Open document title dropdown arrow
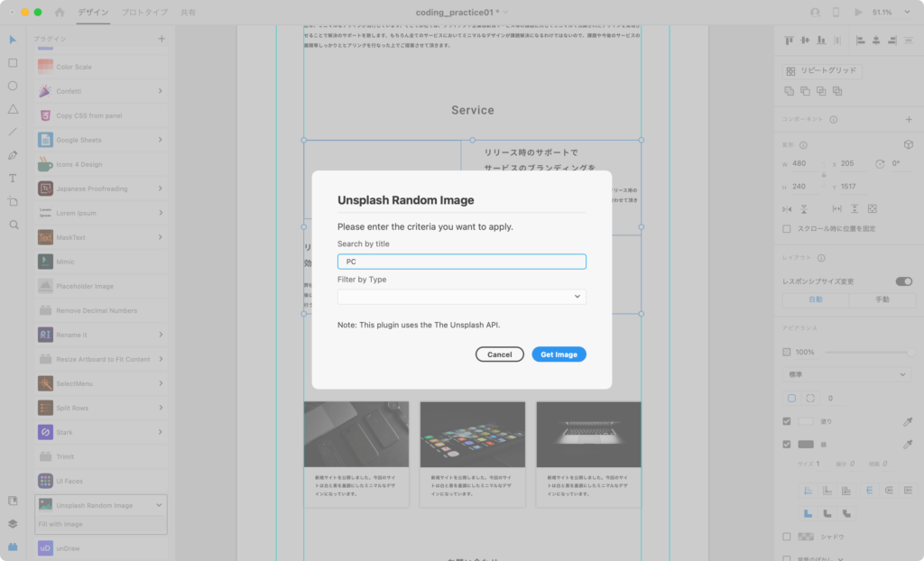The height and width of the screenshot is (561, 924). [505, 12]
